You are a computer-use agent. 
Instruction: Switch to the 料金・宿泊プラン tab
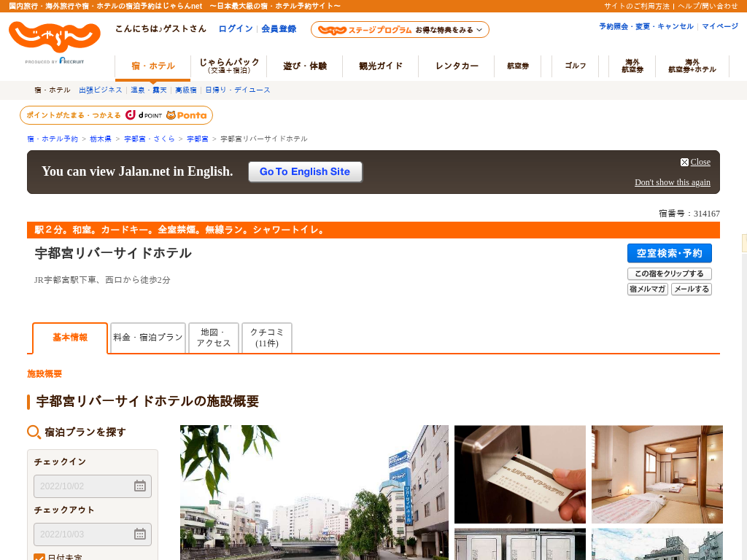[x=147, y=338]
